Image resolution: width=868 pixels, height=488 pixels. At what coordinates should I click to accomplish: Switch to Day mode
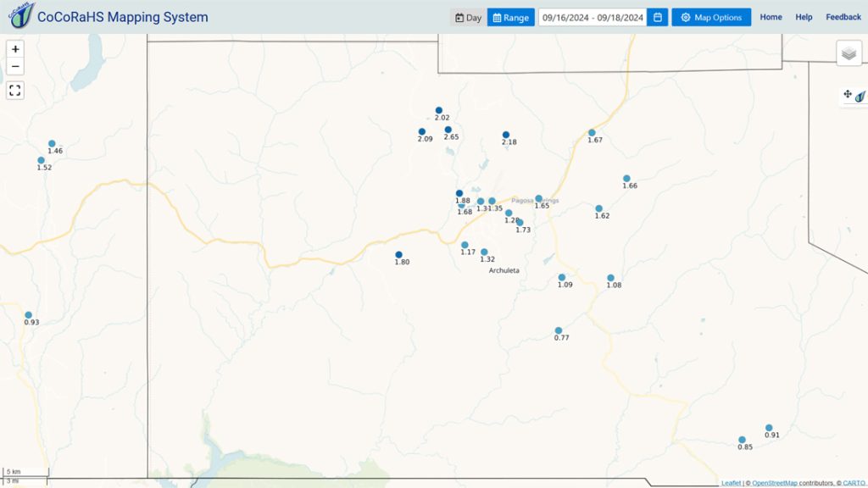point(468,17)
